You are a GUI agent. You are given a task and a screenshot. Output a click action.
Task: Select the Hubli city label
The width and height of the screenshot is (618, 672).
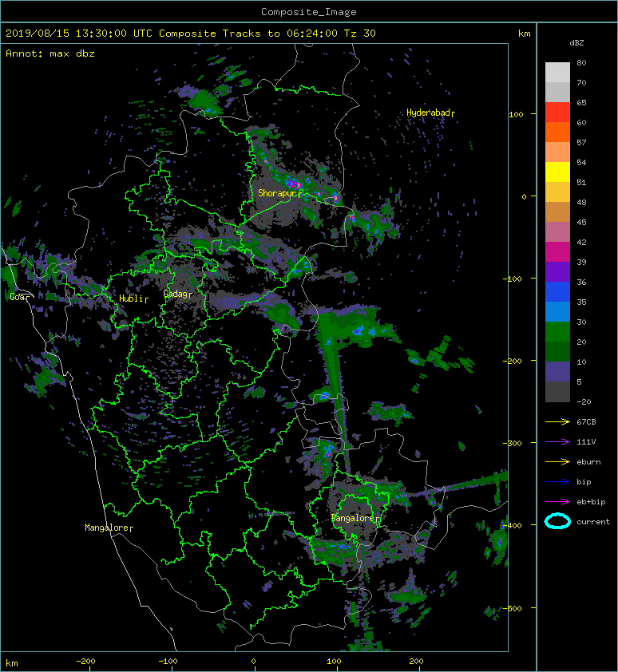133,298
